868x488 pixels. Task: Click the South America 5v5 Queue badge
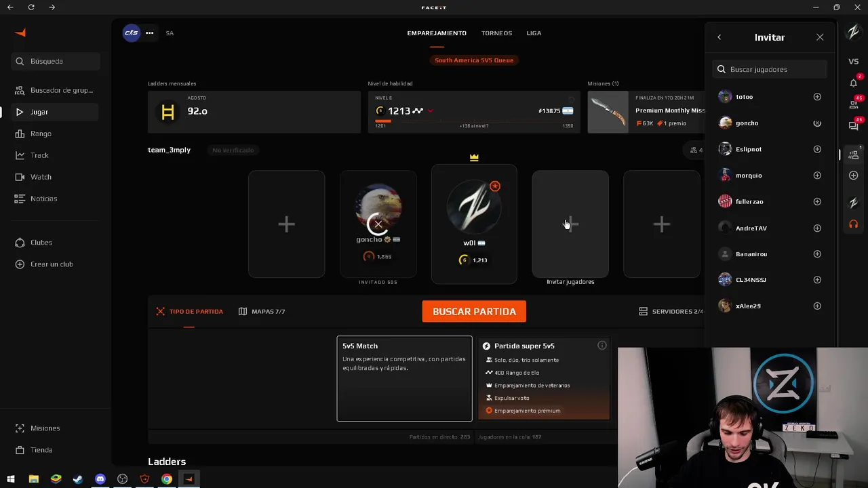[474, 60]
